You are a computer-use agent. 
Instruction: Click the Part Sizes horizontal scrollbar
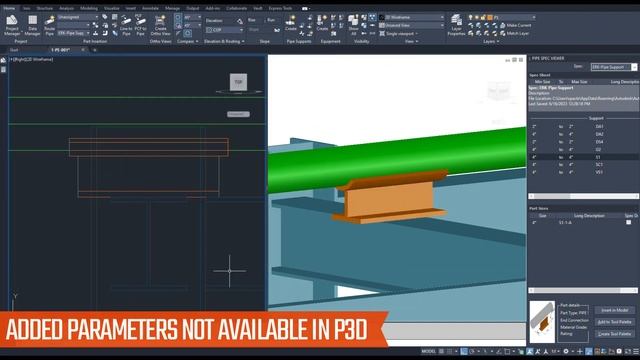coord(584,291)
